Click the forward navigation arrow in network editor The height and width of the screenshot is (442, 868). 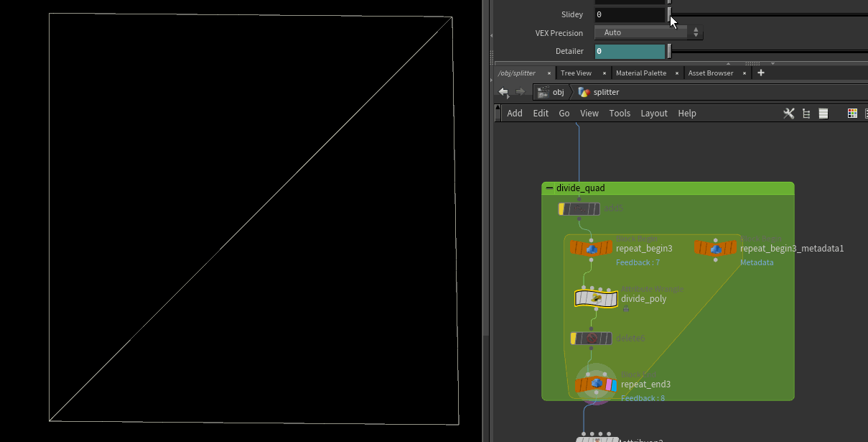pos(520,92)
